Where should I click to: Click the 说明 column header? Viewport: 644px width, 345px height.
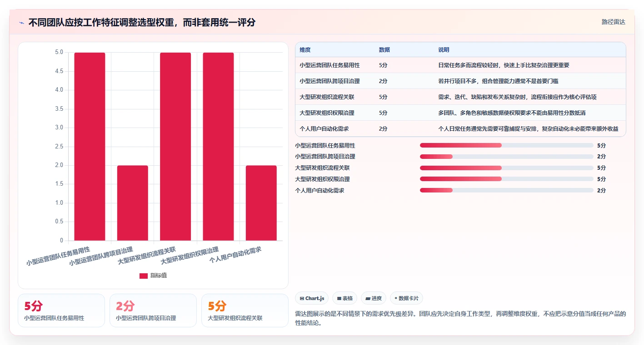pos(444,50)
